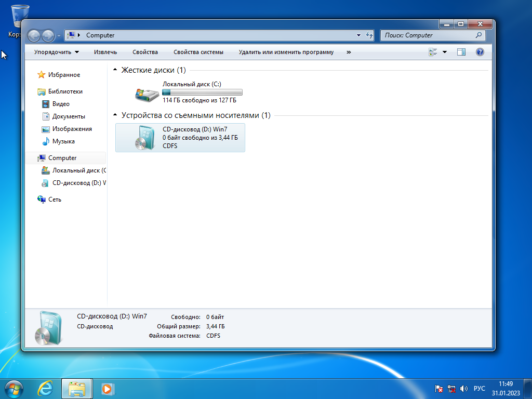This screenshot has height=399, width=532.
Task: Click the C: drive capacity bar
Action: 202,92
